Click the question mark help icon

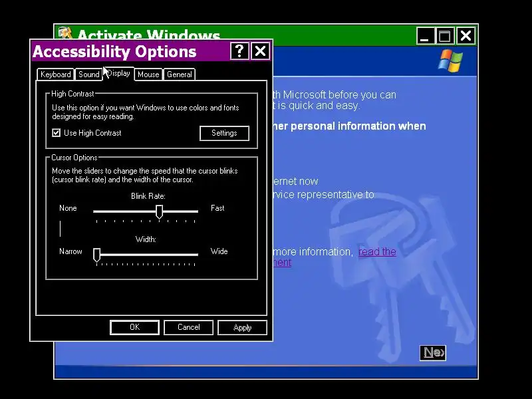click(x=239, y=51)
